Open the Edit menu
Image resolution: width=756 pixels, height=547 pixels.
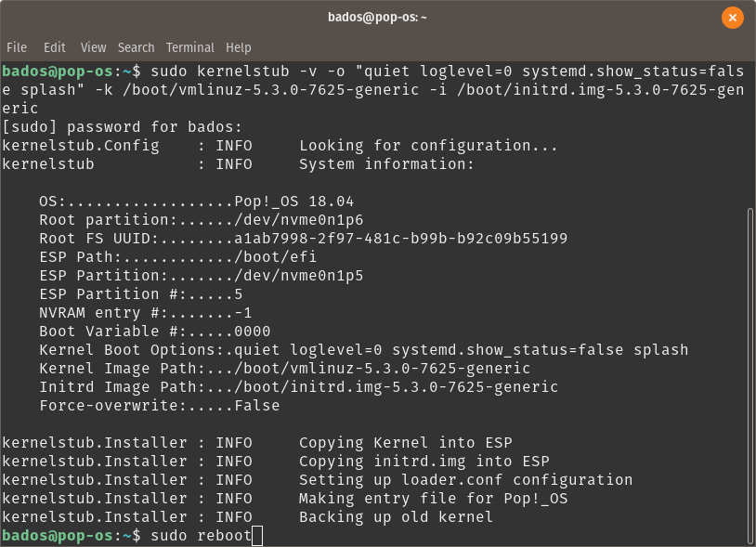(x=54, y=47)
